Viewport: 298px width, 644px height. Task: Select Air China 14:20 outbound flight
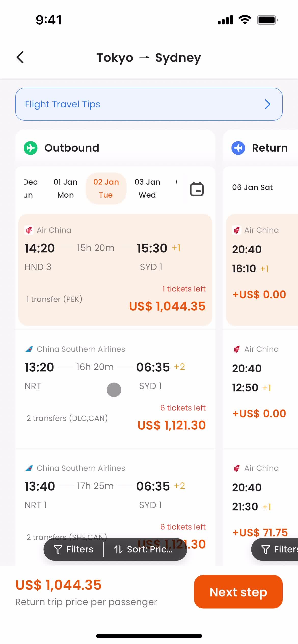point(115,270)
